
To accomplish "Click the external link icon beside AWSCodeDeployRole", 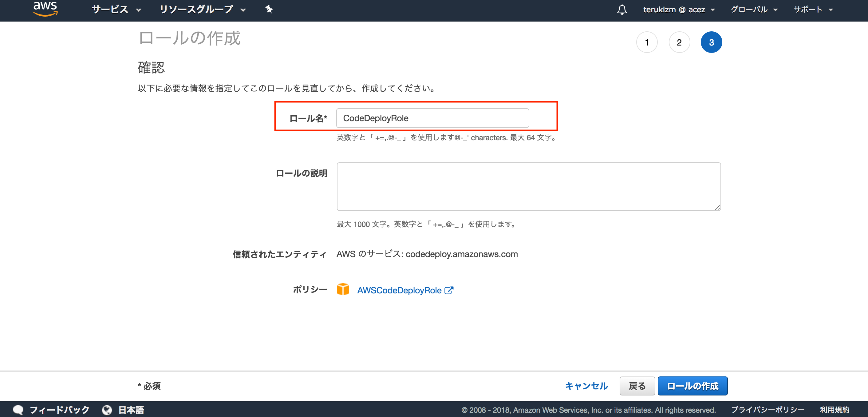I will pos(449,290).
